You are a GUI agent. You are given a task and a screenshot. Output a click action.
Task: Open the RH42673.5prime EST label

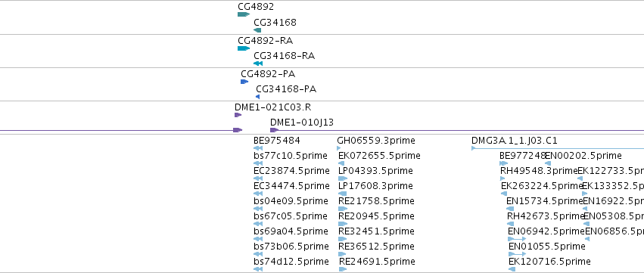point(546,216)
